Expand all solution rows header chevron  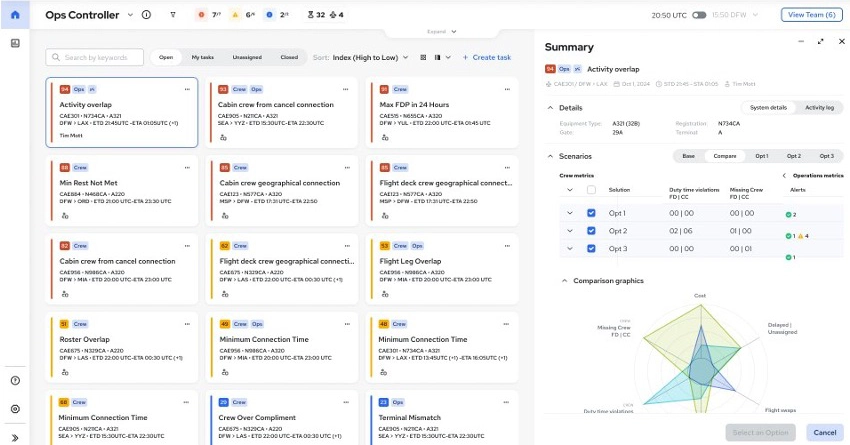pos(570,190)
